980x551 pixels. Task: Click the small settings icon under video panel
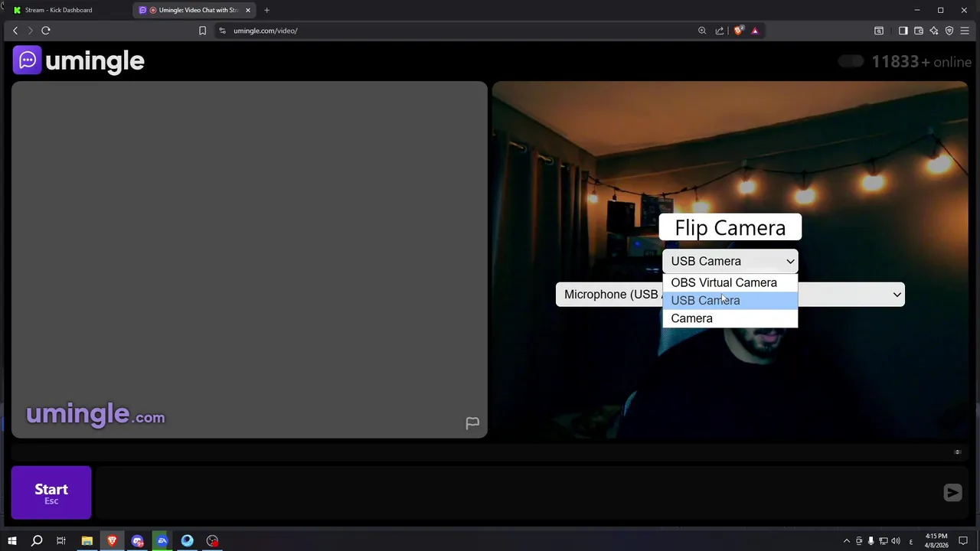click(957, 452)
